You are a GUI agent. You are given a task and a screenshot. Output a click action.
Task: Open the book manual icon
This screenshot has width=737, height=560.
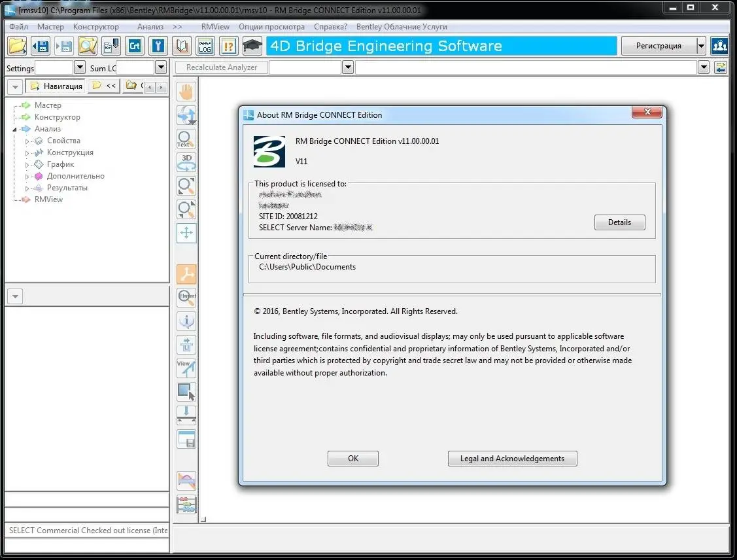tap(181, 46)
